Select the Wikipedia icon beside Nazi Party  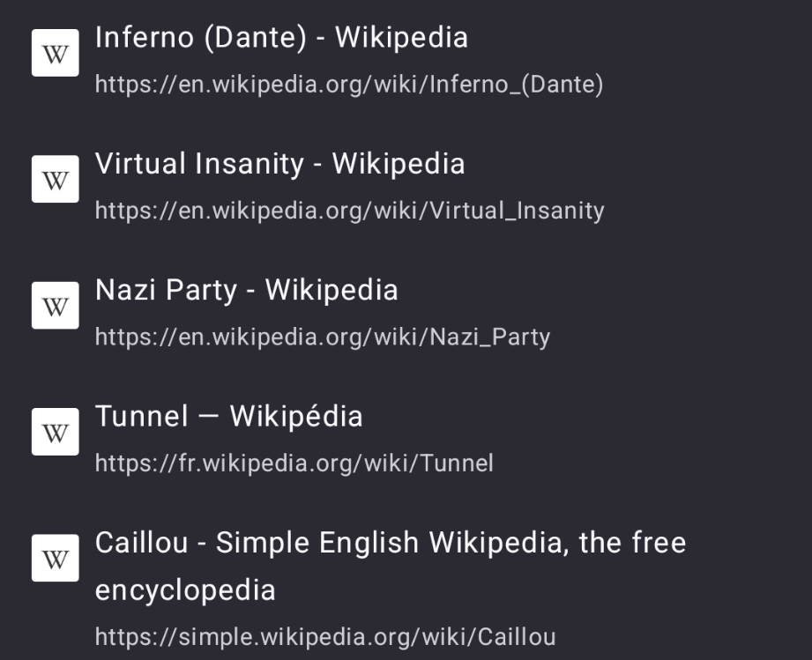55,306
